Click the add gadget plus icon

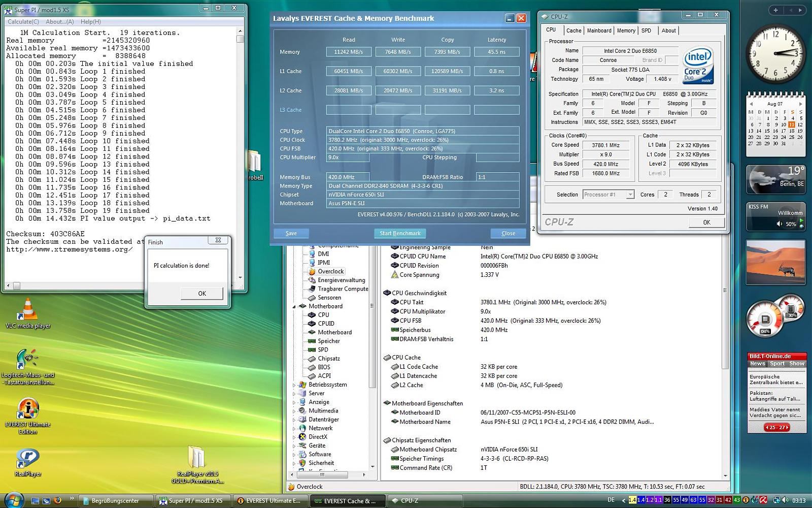tap(775, 10)
